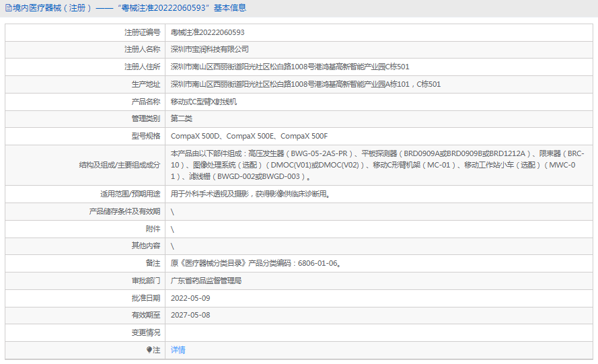Click the 注册人名称 label
Image resolution: width=598 pixels, height=364 pixels.
(142, 49)
